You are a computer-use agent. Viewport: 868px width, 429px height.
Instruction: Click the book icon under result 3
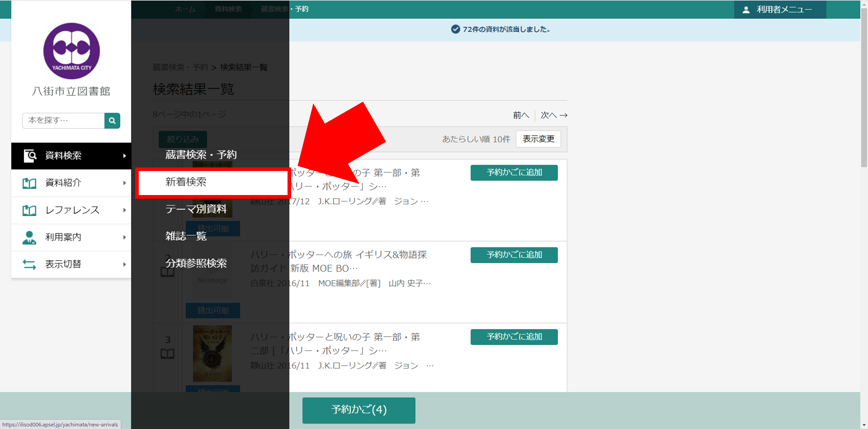[168, 354]
